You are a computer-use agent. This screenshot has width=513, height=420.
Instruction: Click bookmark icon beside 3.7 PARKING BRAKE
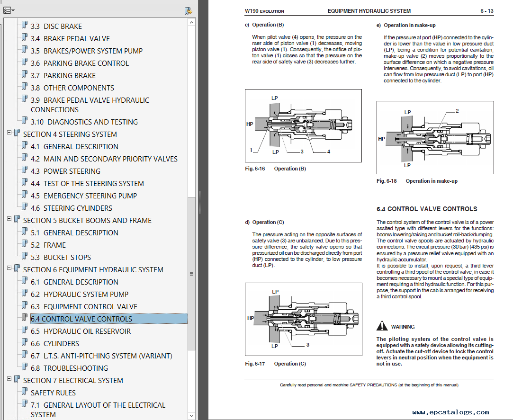click(x=25, y=74)
